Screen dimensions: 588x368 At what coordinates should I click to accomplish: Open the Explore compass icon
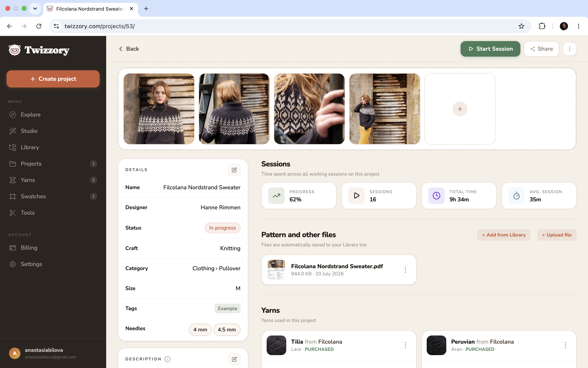click(13, 115)
